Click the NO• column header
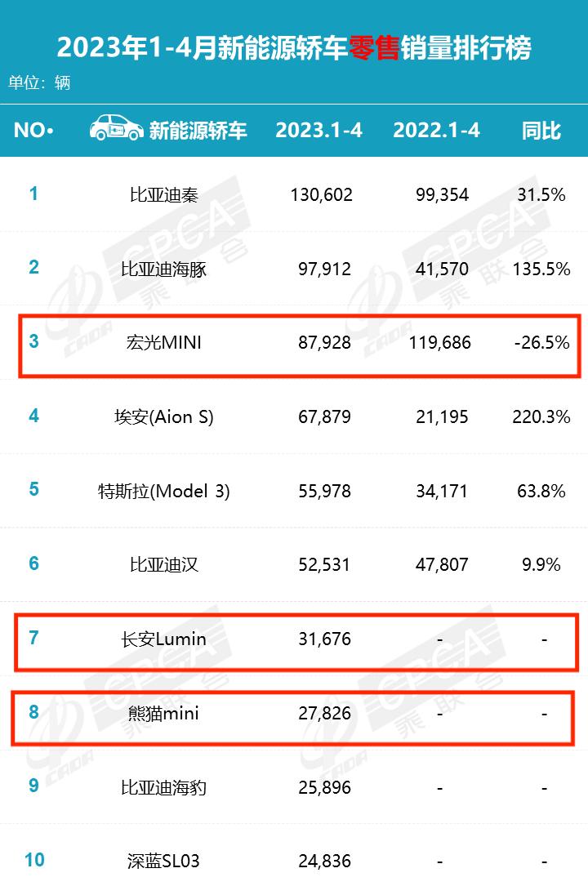This screenshot has height=895, width=588. (x=34, y=130)
